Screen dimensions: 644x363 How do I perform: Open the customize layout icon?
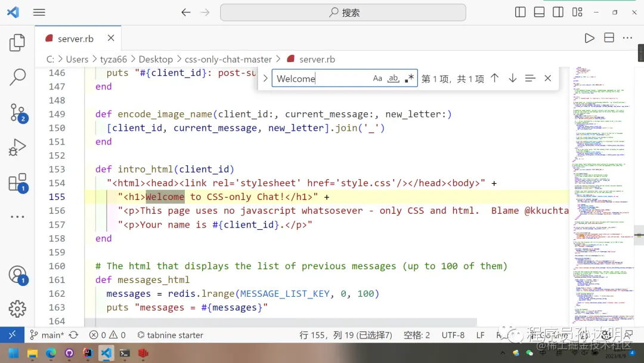577,13
